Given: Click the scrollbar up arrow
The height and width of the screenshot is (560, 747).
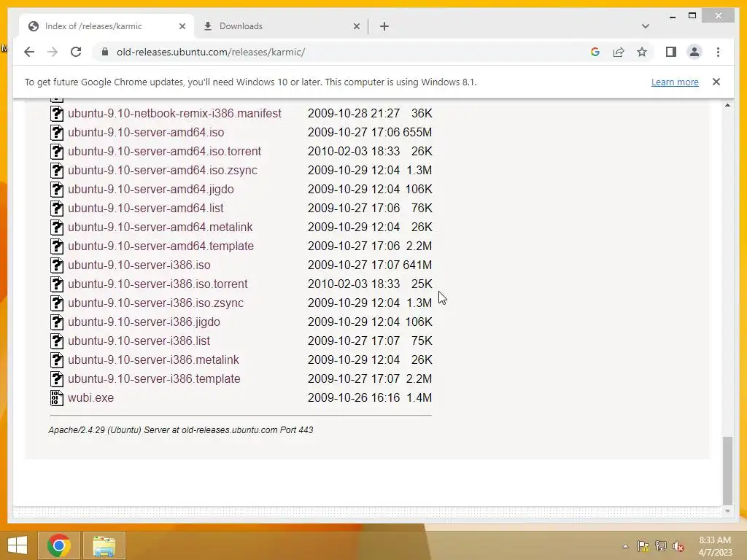Looking at the screenshot, I should point(727,105).
